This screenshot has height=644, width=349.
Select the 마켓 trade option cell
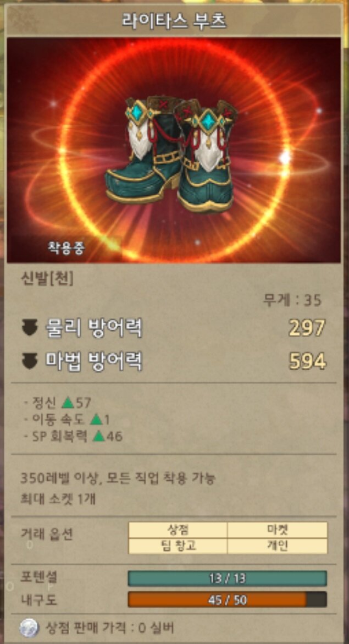click(278, 530)
